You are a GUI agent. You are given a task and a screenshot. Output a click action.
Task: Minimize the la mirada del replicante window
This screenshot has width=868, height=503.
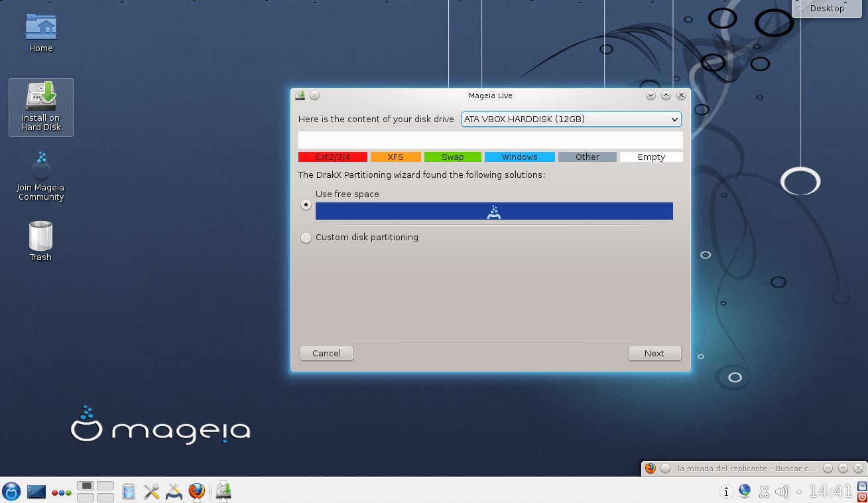(x=828, y=468)
